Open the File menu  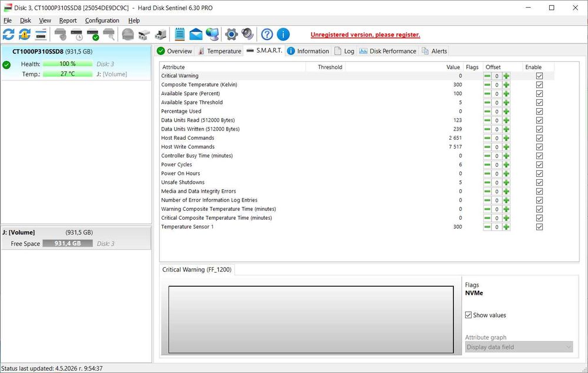tap(8, 21)
